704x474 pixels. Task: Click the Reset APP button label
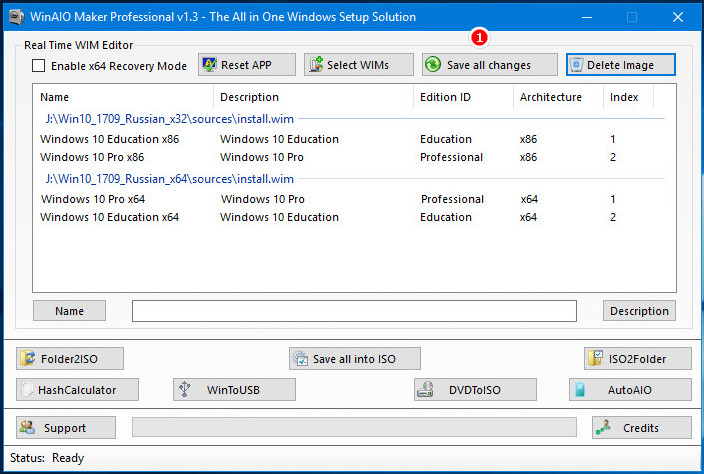(x=246, y=65)
